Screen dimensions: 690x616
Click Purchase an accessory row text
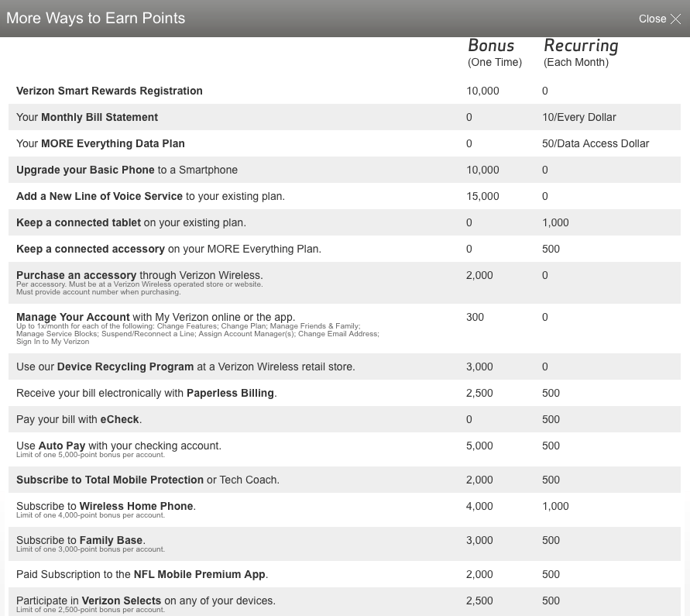(139, 275)
